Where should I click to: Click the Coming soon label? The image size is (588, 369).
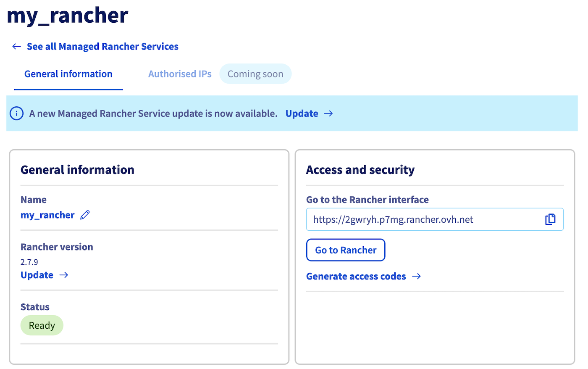[255, 74]
